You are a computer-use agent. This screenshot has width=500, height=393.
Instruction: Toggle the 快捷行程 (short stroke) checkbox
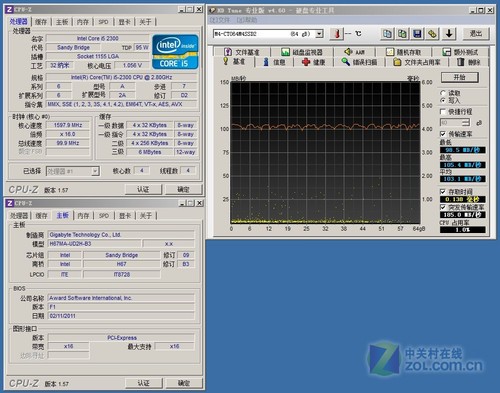point(443,112)
